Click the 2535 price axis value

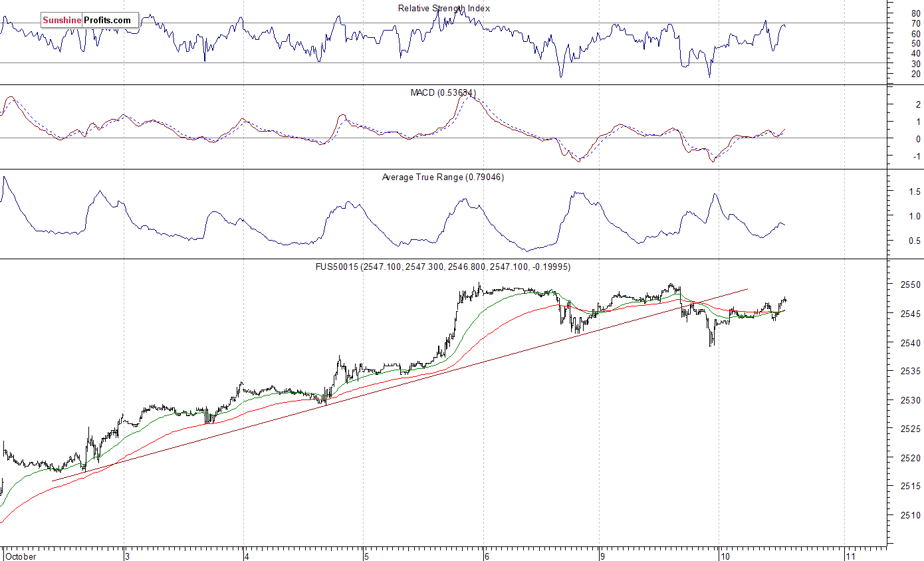(x=911, y=371)
